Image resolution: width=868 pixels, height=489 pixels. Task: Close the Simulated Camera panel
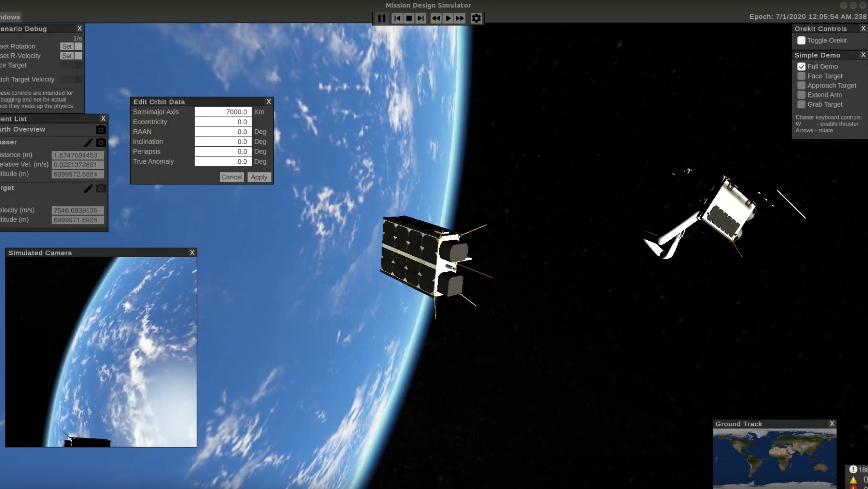(192, 253)
